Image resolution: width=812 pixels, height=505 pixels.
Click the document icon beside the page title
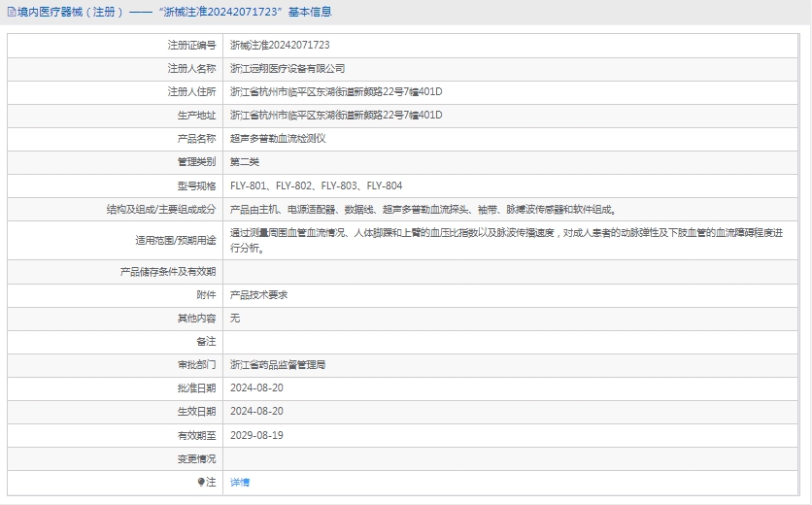pyautogui.click(x=12, y=13)
